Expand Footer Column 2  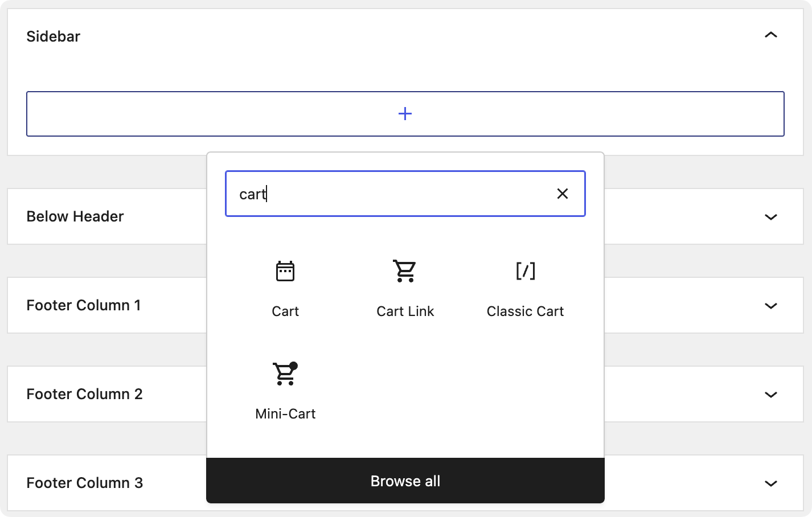770,395
